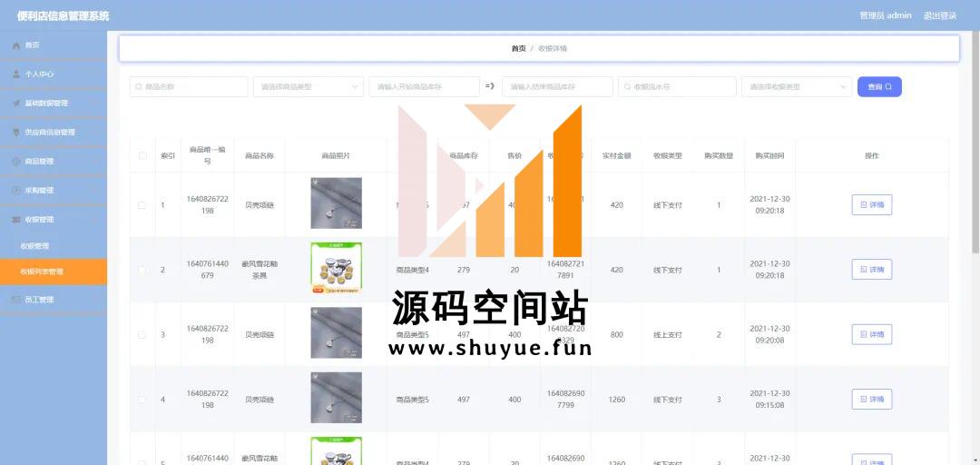Click the 商品唯一编号 column header
980x465 pixels.
coord(208,156)
